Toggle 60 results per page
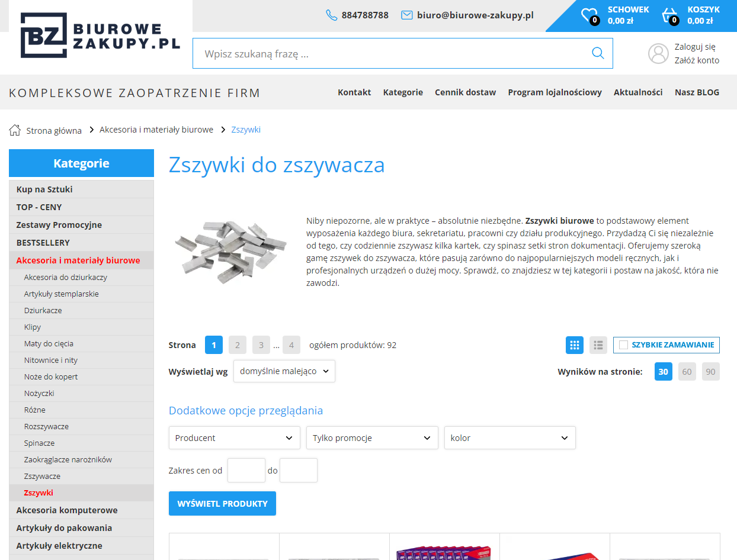The width and height of the screenshot is (737, 560). click(x=687, y=371)
